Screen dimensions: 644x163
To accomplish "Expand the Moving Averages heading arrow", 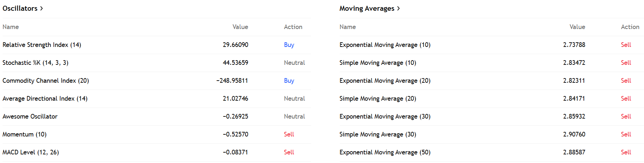I will 398,9.
